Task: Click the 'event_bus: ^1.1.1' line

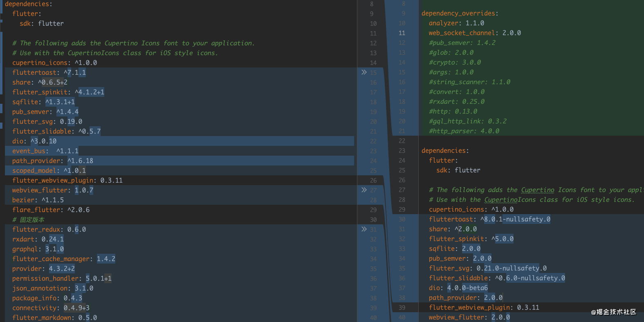Action: coord(45,151)
